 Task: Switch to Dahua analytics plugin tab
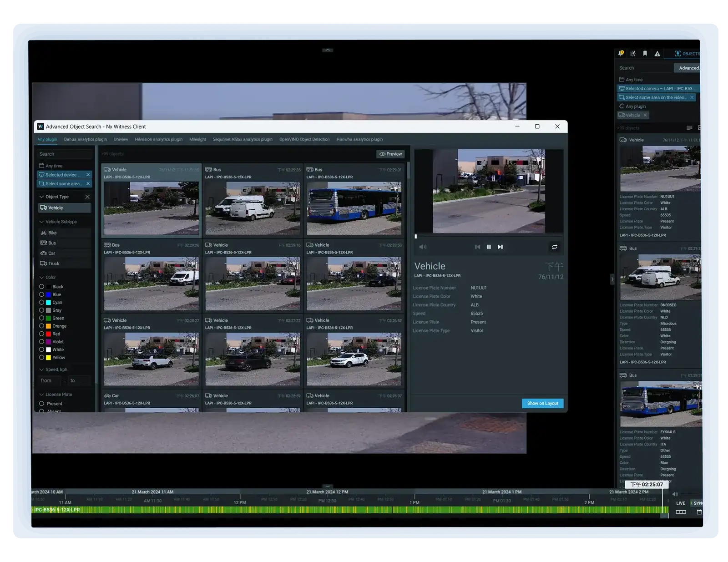(86, 139)
